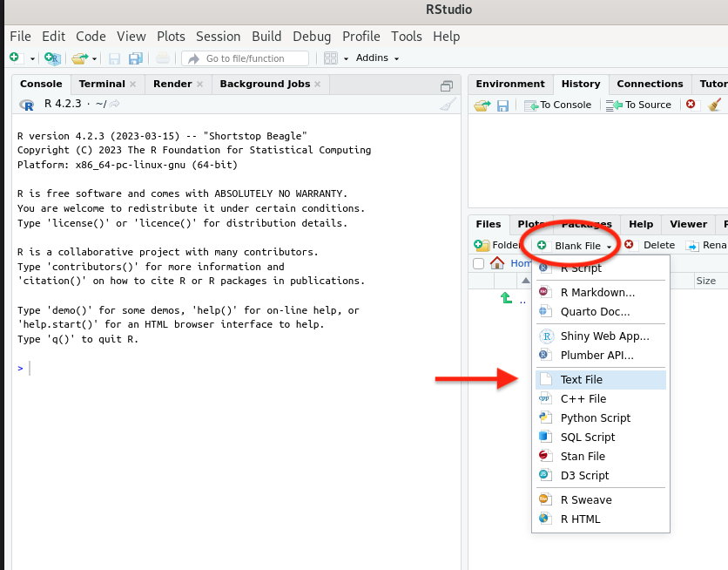Click the Home directory house icon
Viewport: 728px width, 570px height.
tap(497, 263)
